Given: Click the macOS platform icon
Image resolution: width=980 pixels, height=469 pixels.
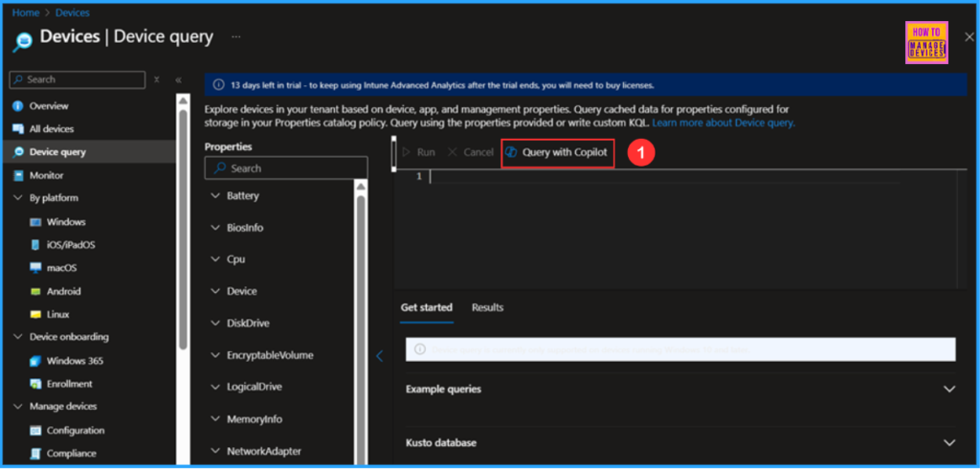Looking at the screenshot, I should point(35,268).
